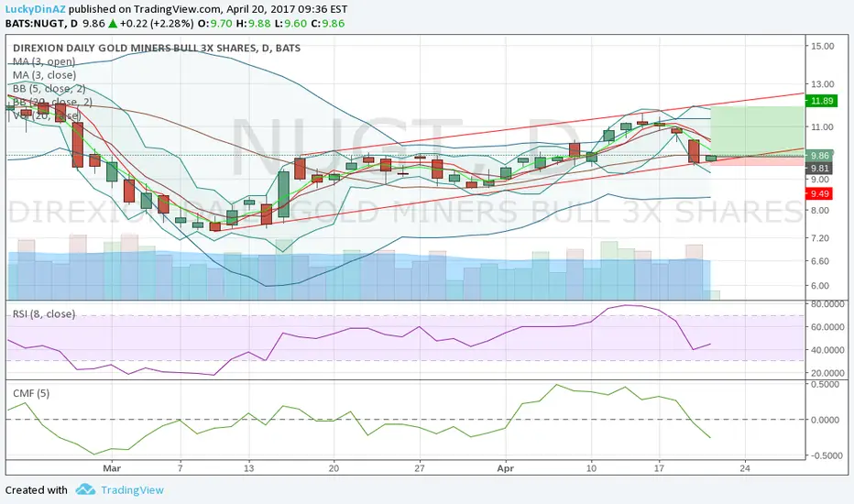Click the TradingView logo icon

pyautogui.click(x=85, y=489)
